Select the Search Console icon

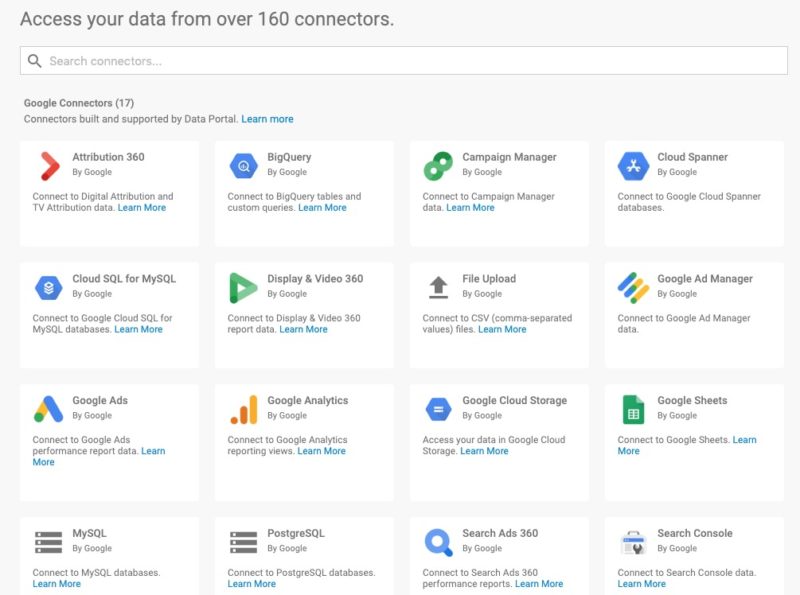pos(634,541)
